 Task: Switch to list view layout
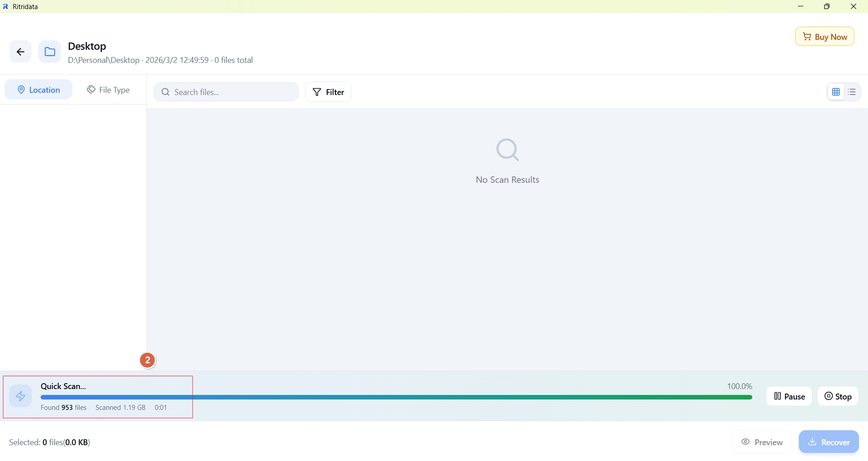(x=853, y=92)
